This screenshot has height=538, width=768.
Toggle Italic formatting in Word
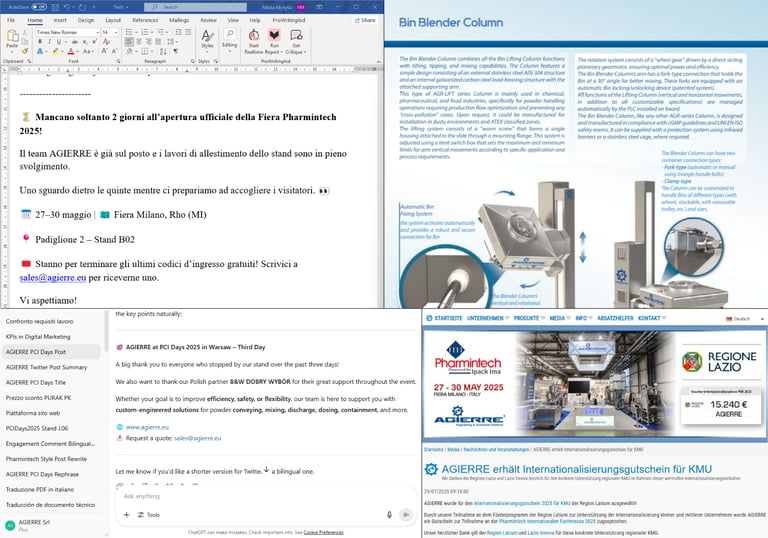tap(49, 42)
